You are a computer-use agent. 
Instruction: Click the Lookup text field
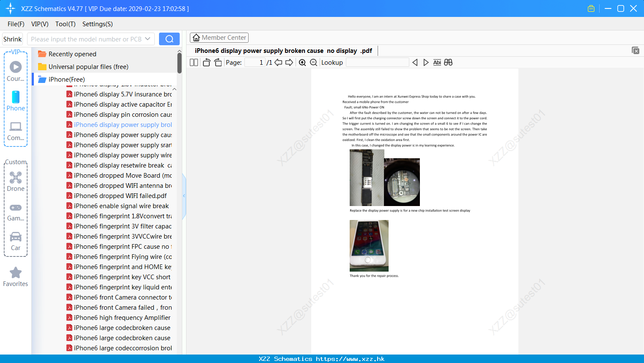click(377, 63)
